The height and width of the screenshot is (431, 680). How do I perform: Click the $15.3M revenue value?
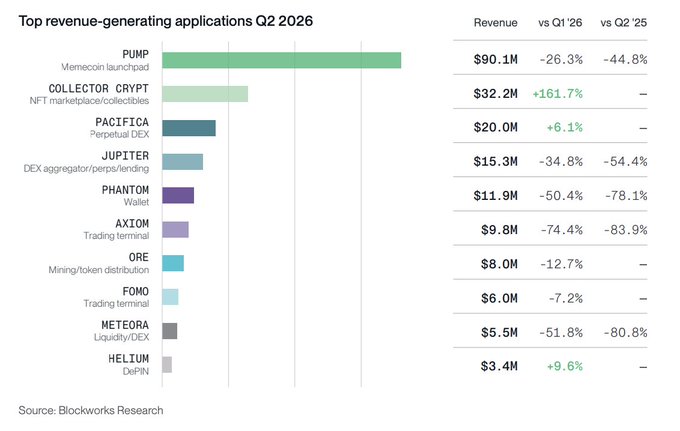click(495, 162)
